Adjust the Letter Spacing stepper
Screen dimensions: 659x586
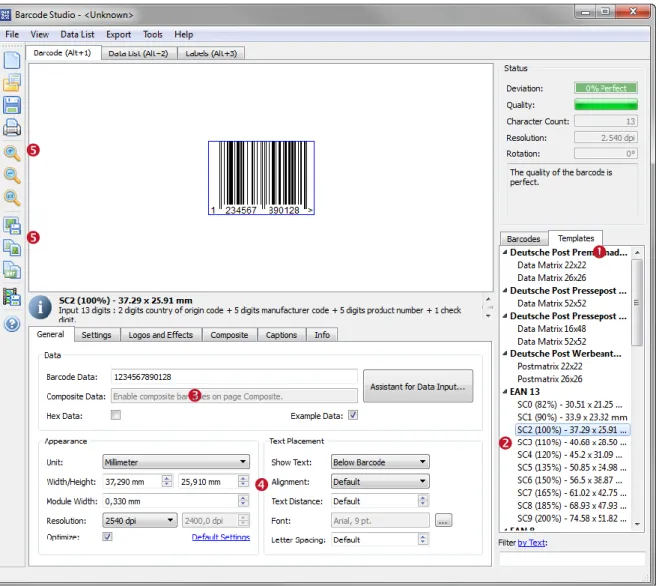coord(423,539)
